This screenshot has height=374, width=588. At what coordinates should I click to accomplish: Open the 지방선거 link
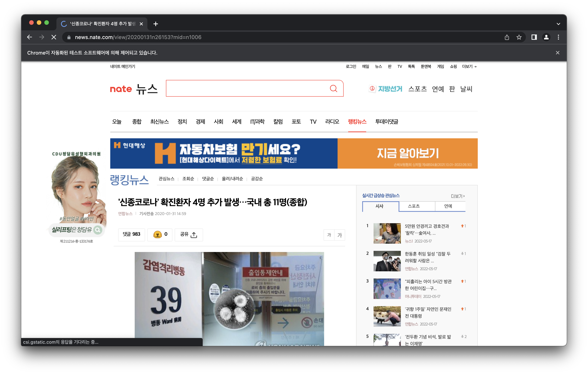click(385, 89)
